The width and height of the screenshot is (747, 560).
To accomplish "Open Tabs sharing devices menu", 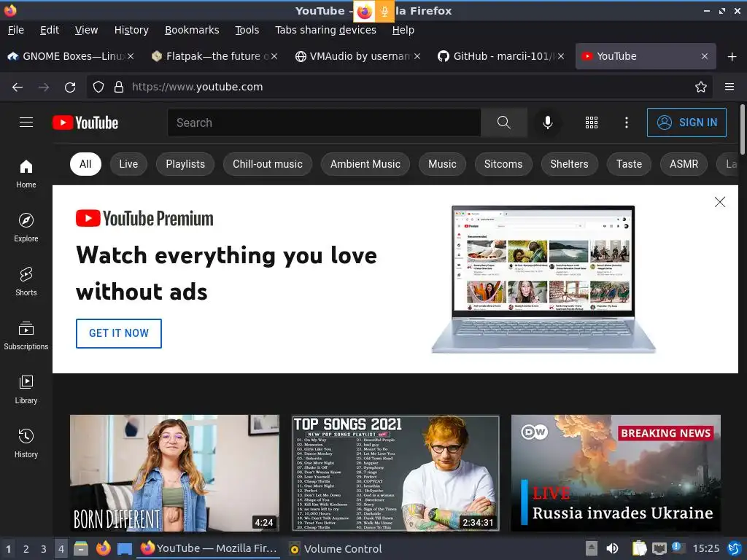I will pyautogui.click(x=325, y=30).
